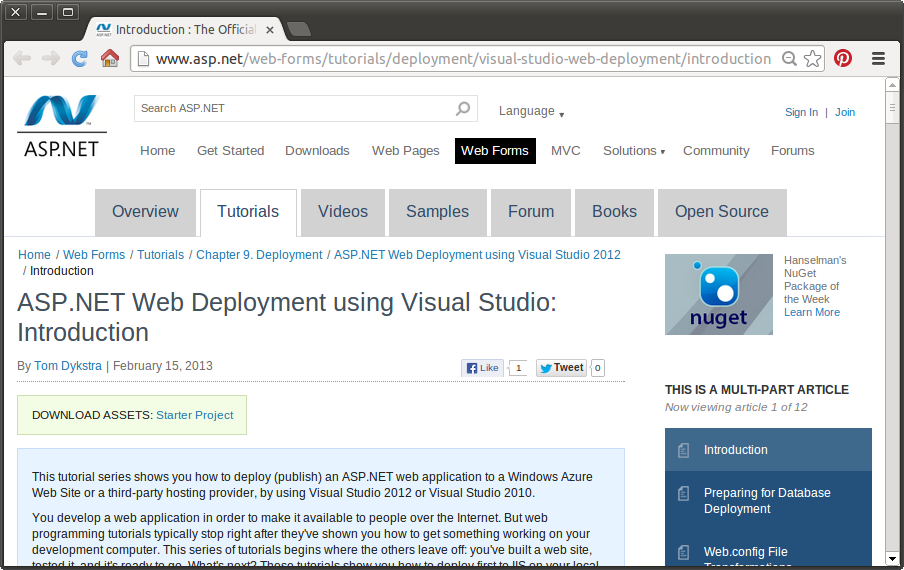Click 'February 15, 2013' date text
This screenshot has height=570, width=904.
point(163,366)
